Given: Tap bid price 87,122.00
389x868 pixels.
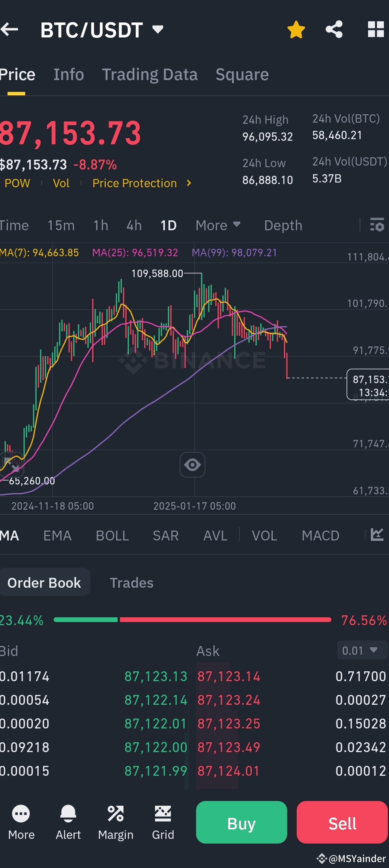Looking at the screenshot, I should pyautogui.click(x=156, y=747).
